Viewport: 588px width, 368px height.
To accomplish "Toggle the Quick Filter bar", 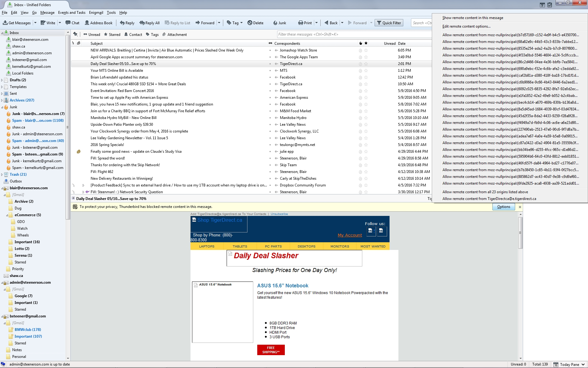I will [x=389, y=23].
